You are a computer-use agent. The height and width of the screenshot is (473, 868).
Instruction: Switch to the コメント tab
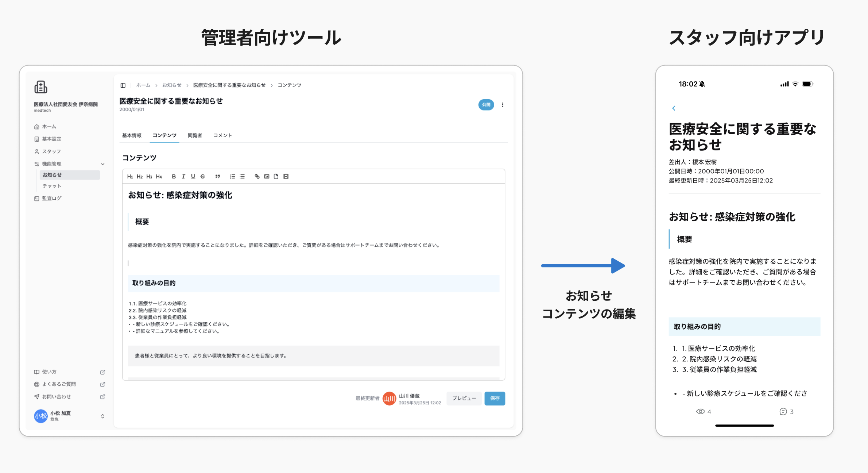222,135
